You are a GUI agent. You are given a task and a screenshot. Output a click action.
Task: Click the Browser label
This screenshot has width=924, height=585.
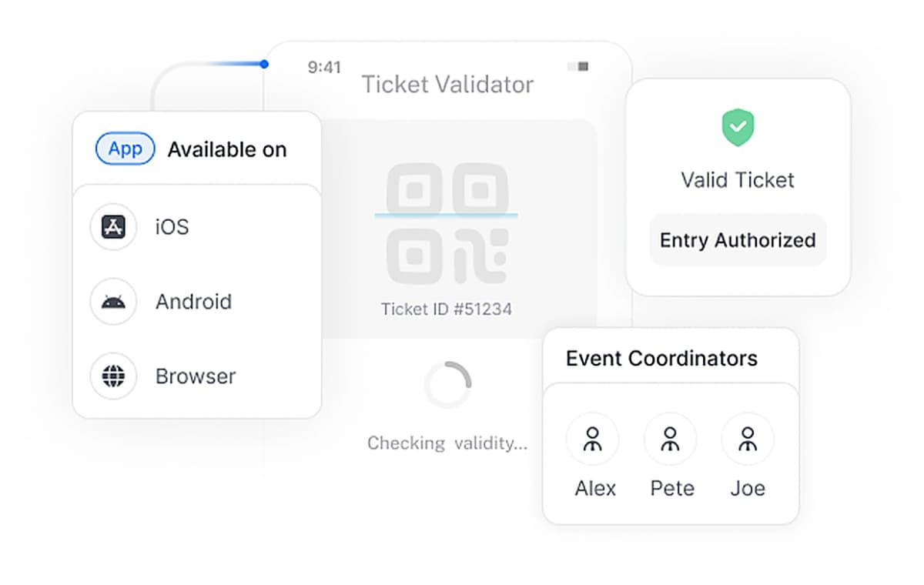click(x=196, y=376)
